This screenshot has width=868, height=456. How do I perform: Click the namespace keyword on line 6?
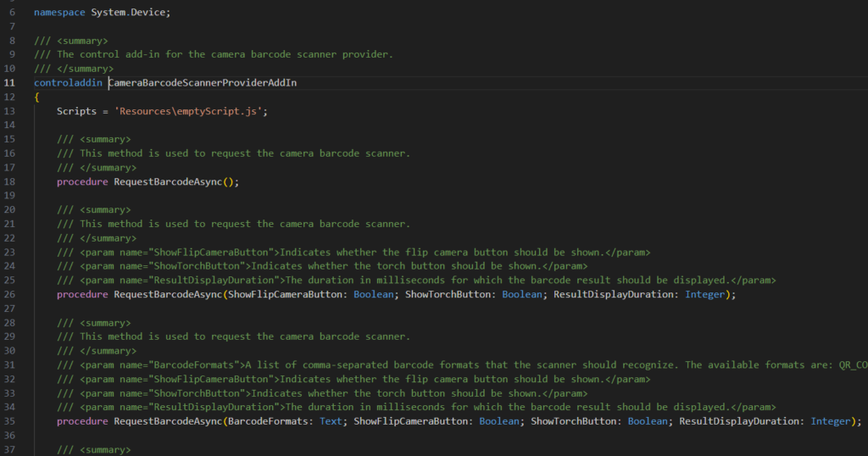(x=59, y=13)
